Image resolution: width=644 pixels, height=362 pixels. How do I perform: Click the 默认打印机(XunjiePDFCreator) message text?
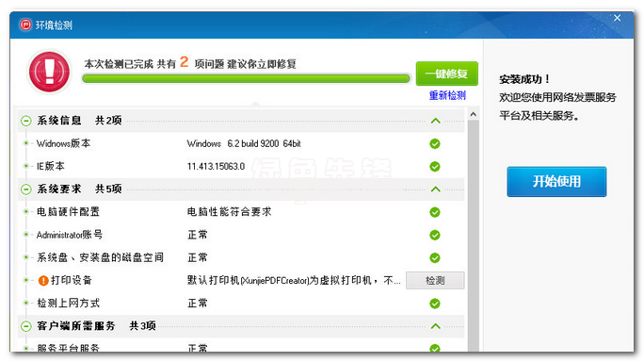click(294, 281)
